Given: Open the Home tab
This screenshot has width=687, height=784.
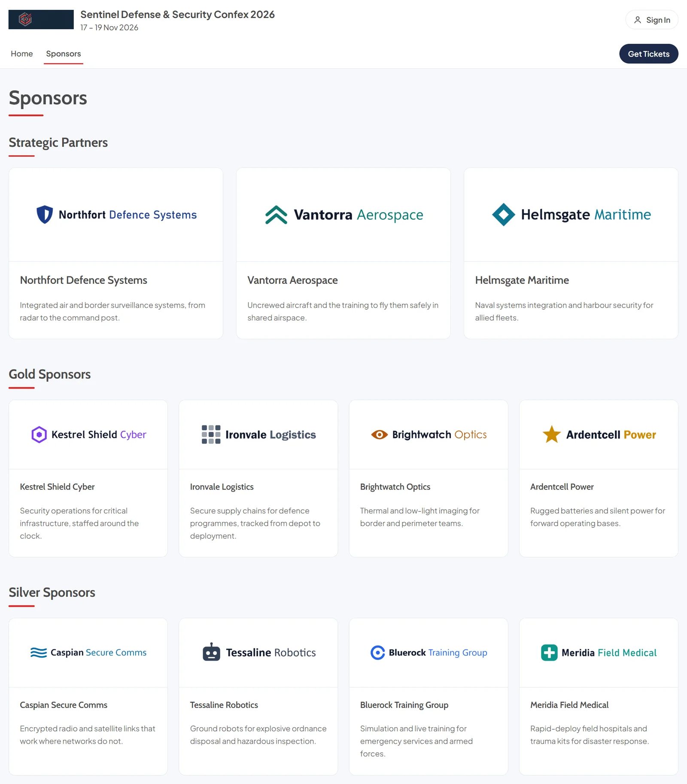Looking at the screenshot, I should [22, 54].
